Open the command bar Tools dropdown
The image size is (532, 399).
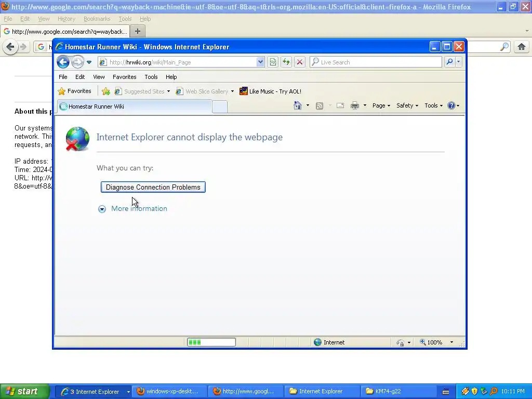point(433,105)
